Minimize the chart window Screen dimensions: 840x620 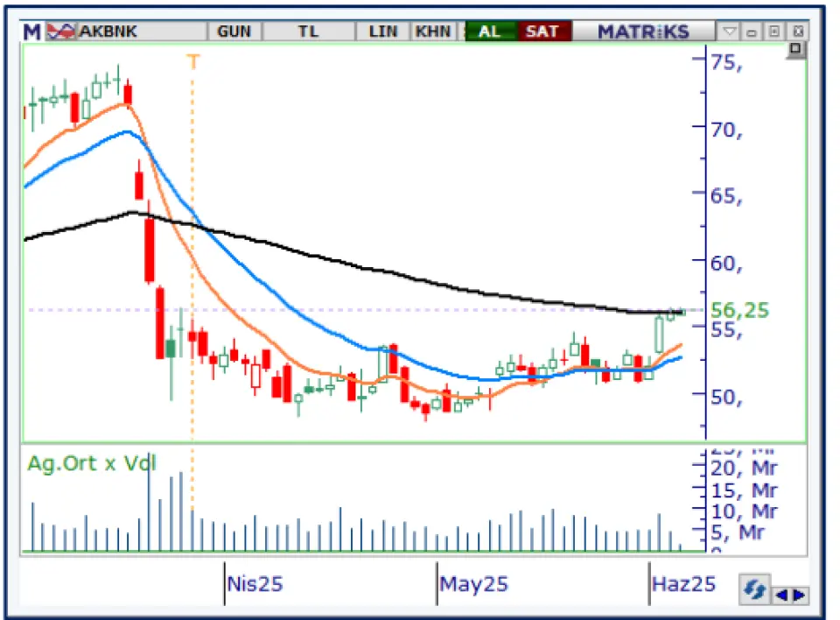tap(752, 32)
